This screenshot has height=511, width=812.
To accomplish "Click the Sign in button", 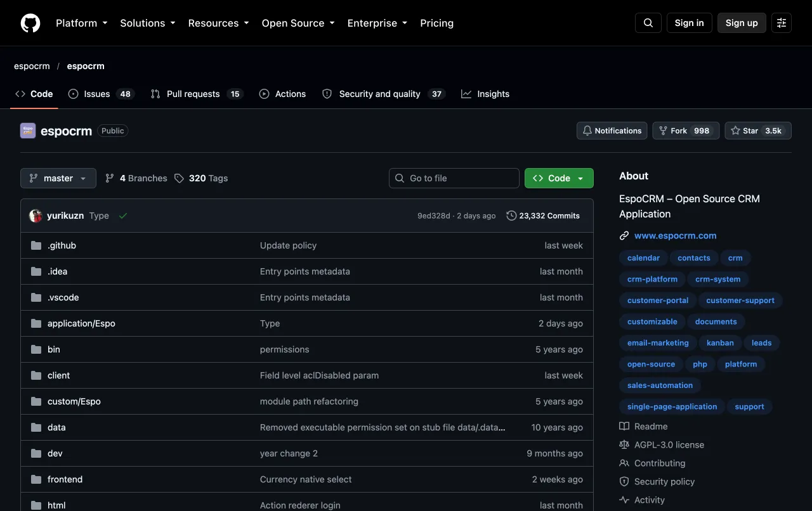I will tap(690, 23).
